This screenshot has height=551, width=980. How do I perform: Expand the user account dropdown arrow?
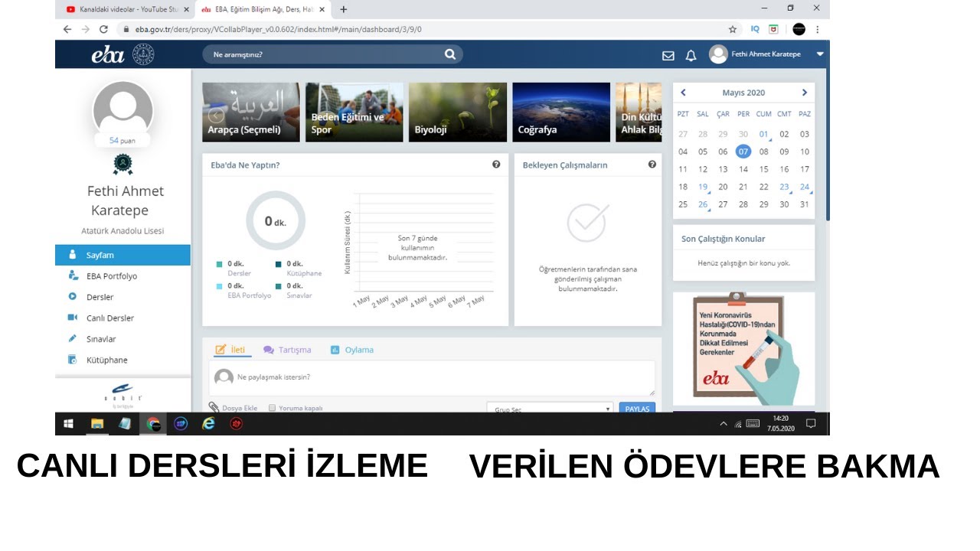[820, 54]
